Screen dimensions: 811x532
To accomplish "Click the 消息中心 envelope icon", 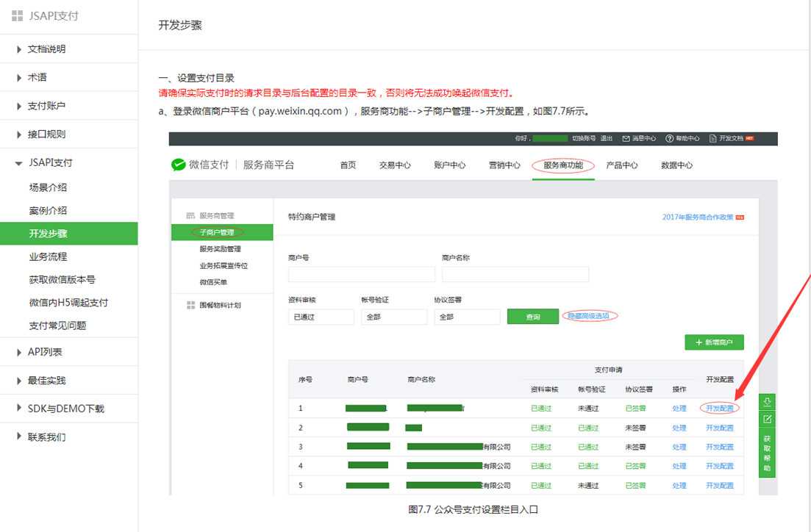I will point(626,139).
